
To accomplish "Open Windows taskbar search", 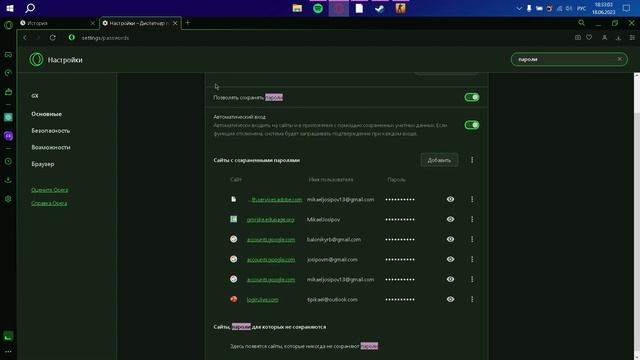I will pyautogui.click(x=30, y=8).
